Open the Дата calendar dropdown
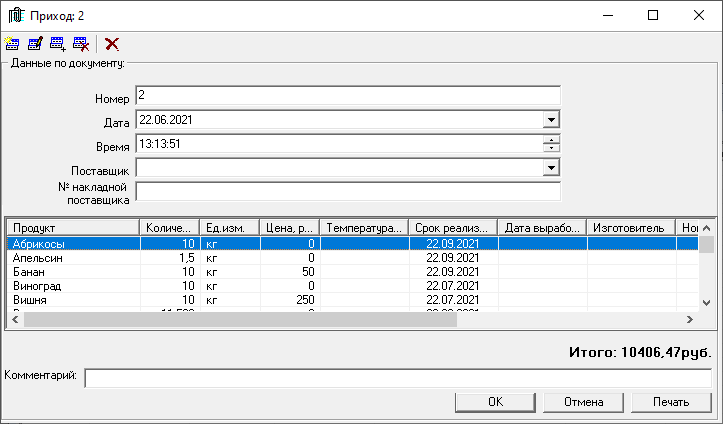Image resolution: width=723 pixels, height=424 pixels. pos(550,120)
